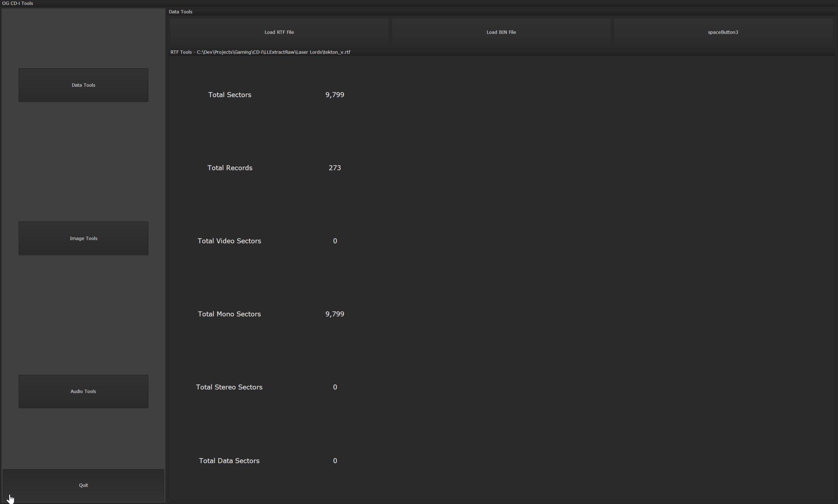Click the OG CD-i Tools window title
The image size is (838, 504).
[18, 3]
